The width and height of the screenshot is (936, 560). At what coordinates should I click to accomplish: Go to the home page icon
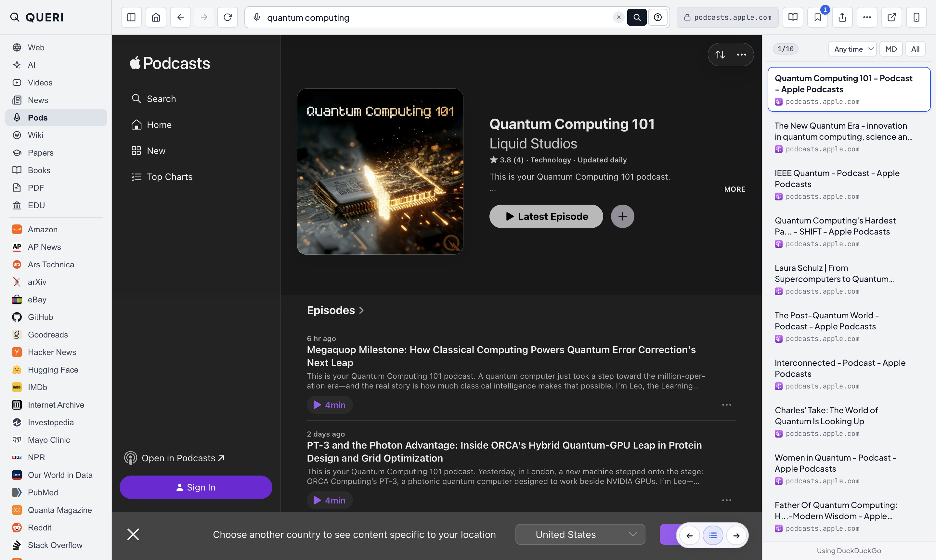pyautogui.click(x=156, y=17)
